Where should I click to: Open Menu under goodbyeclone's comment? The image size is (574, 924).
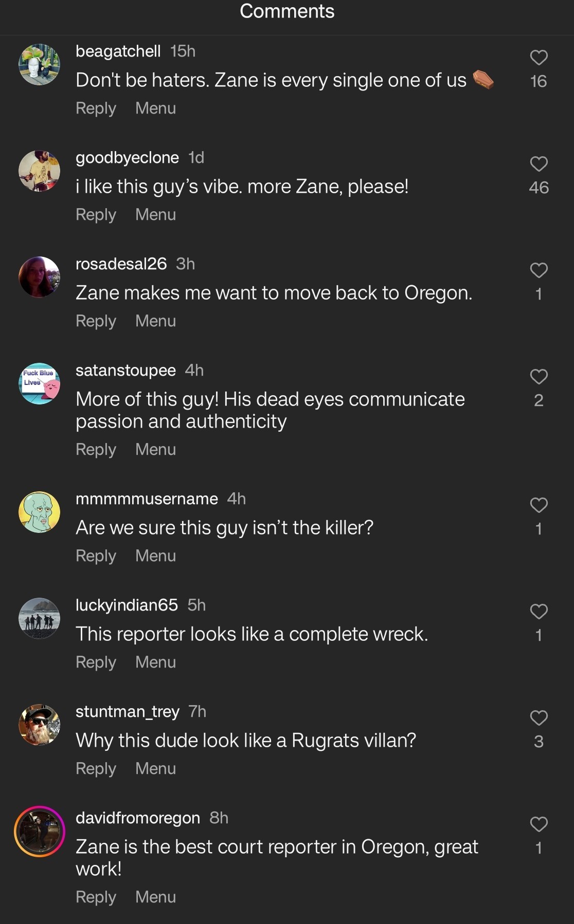click(x=155, y=215)
